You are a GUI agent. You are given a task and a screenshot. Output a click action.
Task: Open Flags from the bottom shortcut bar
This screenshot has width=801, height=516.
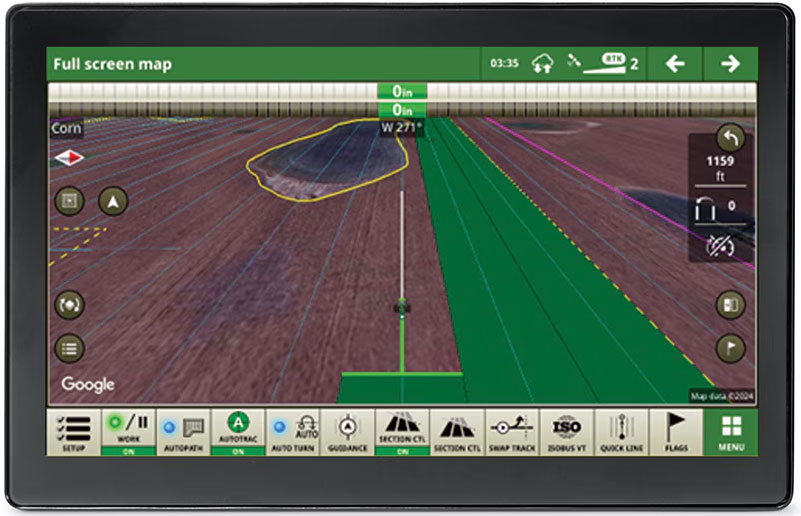pyautogui.click(x=677, y=433)
